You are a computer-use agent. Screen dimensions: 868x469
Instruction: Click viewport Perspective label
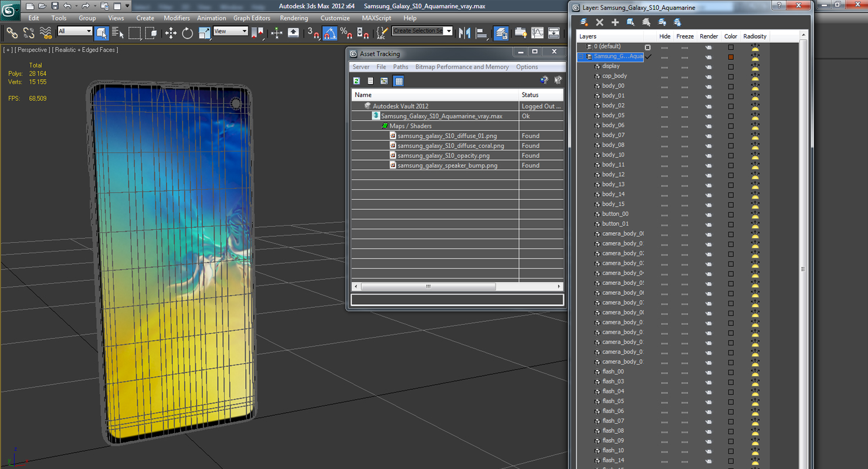click(33, 50)
